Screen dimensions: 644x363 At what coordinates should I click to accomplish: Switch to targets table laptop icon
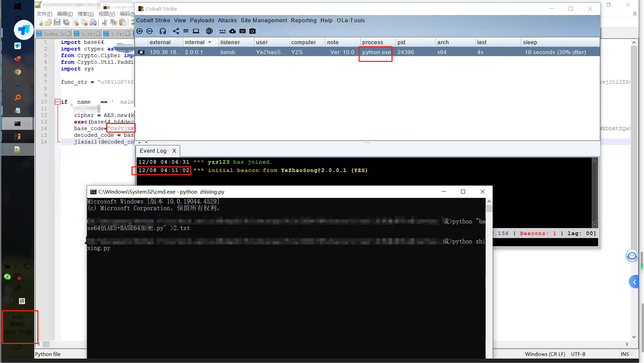coord(196,31)
